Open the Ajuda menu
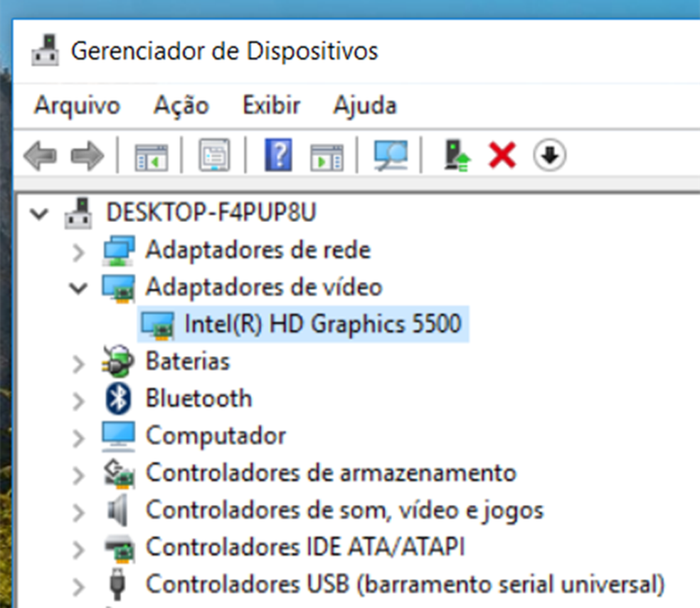The image size is (700, 608). [365, 106]
